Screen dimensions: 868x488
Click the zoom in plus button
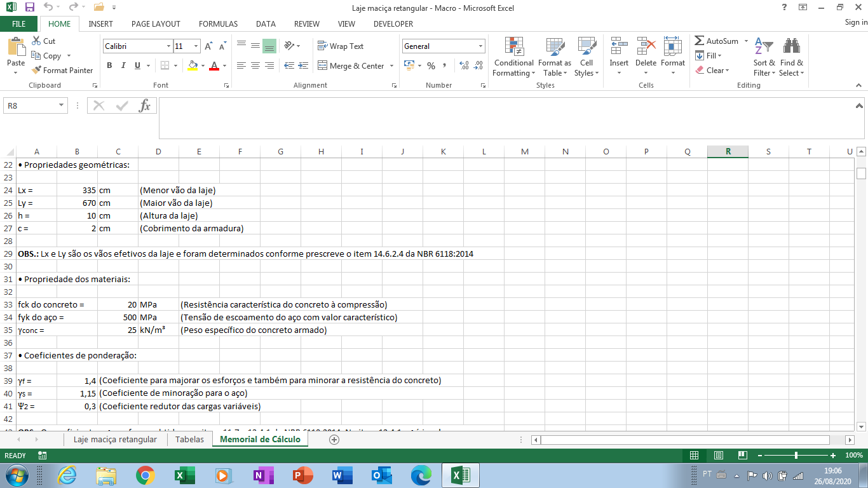[x=833, y=456]
